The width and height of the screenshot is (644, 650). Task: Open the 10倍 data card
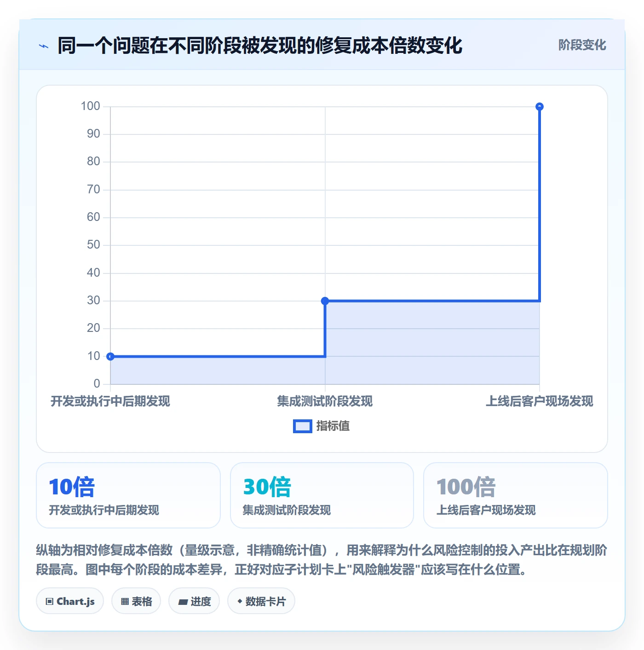click(x=128, y=495)
